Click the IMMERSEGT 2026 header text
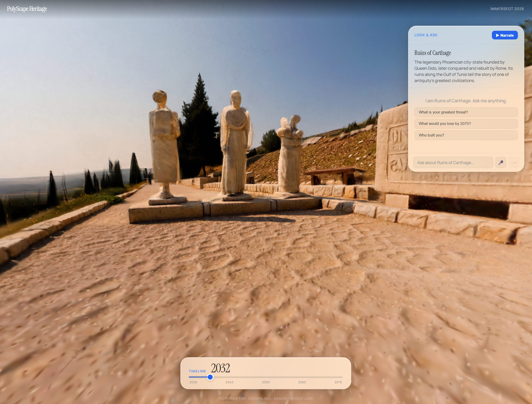 [507, 9]
